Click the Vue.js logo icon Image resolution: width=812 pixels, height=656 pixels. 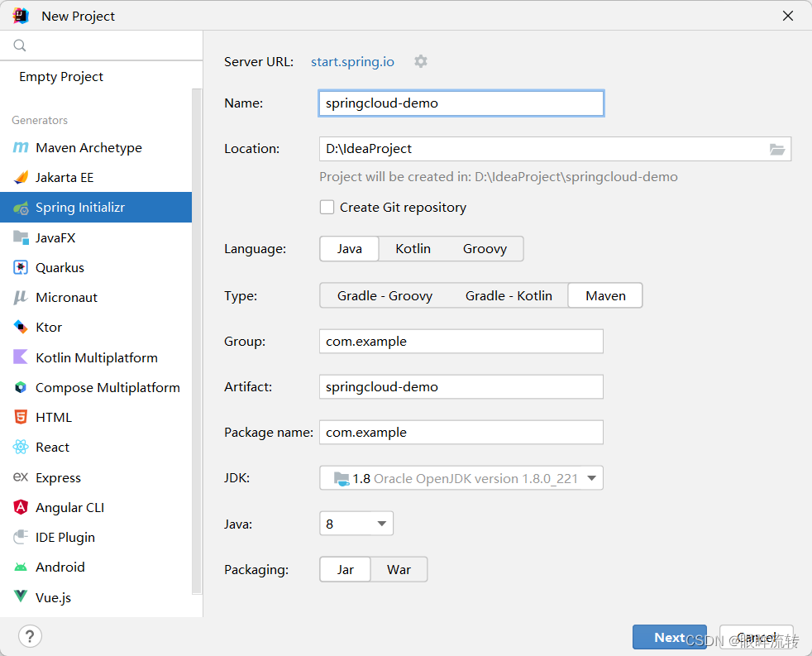pos(20,596)
